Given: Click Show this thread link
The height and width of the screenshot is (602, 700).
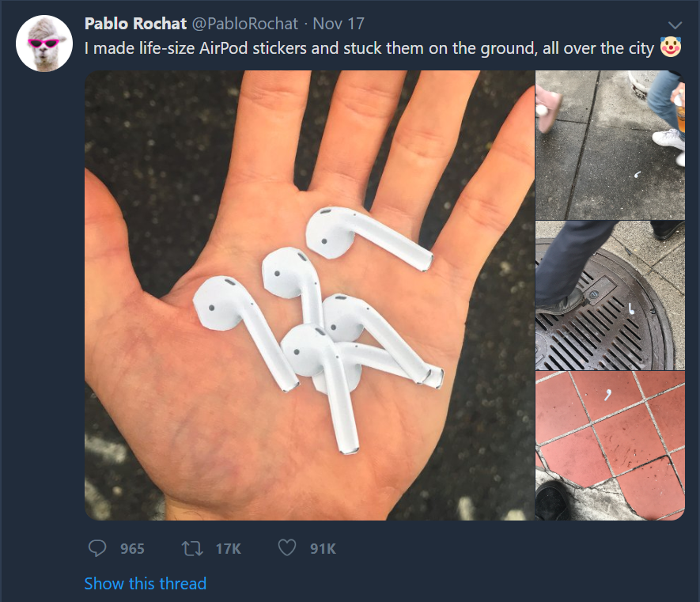Looking at the screenshot, I should click(145, 583).
